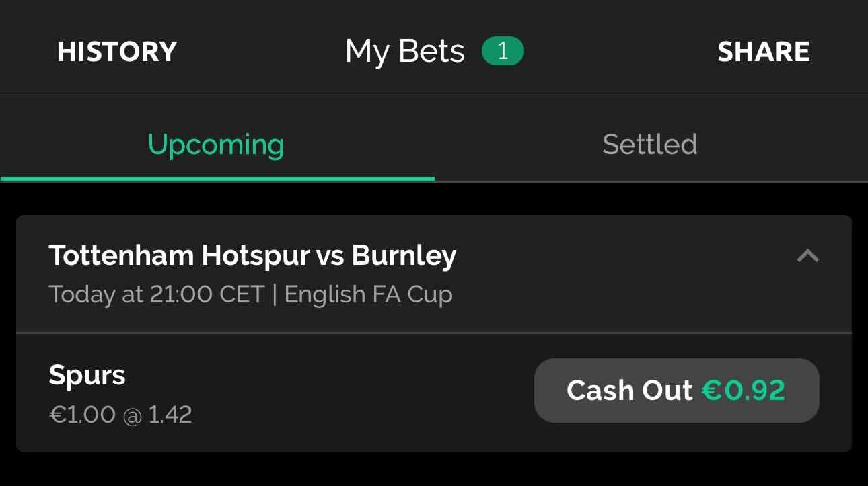Click the green Upcoming tab indicator bar
This screenshot has width=868, height=486.
[x=217, y=179]
